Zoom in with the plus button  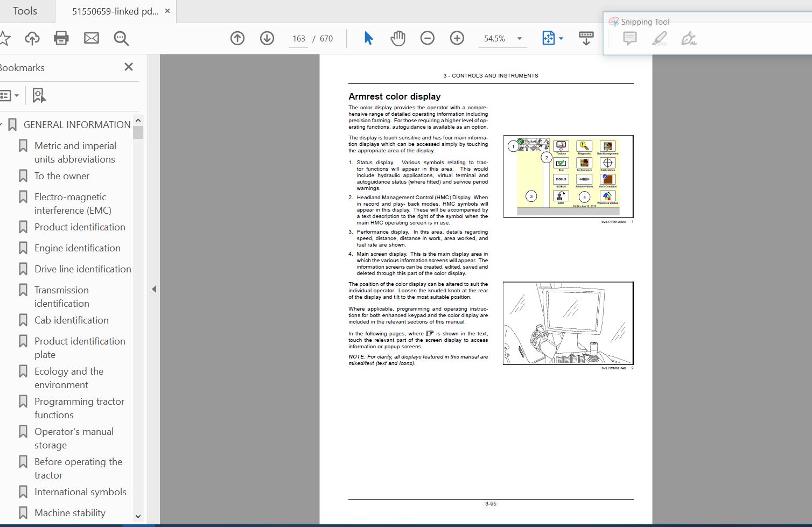[x=457, y=38]
